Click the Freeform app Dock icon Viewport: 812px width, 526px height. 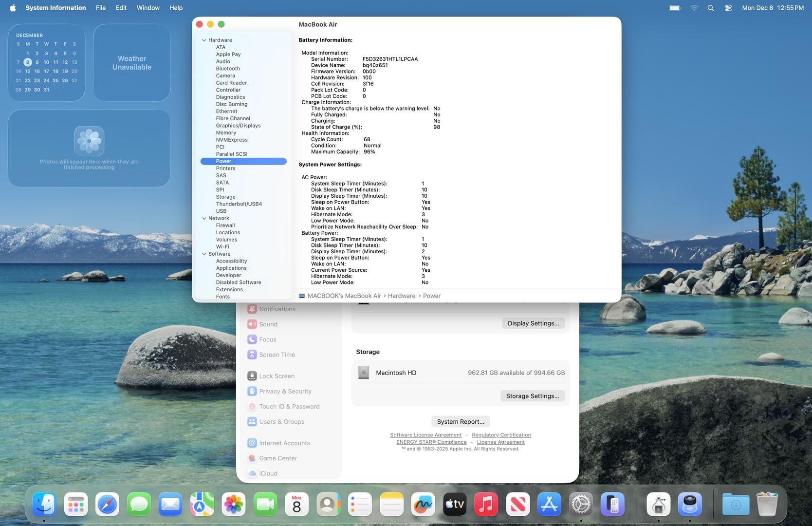pos(423,504)
